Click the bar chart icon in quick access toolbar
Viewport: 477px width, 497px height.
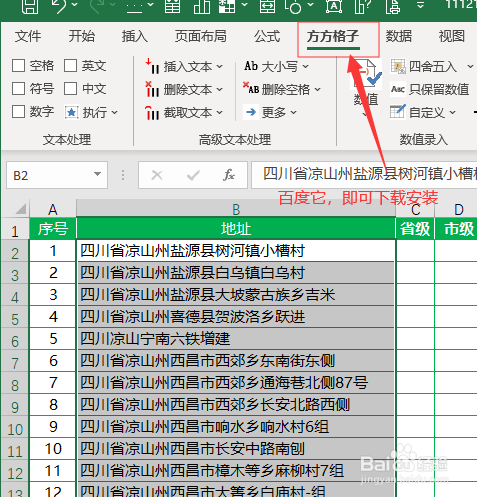(202, 6)
